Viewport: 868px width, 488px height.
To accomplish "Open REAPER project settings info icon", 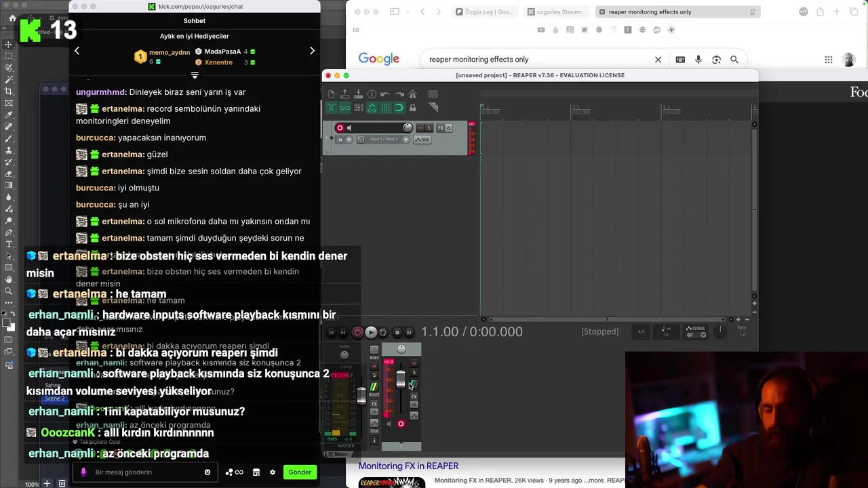I will point(372,94).
